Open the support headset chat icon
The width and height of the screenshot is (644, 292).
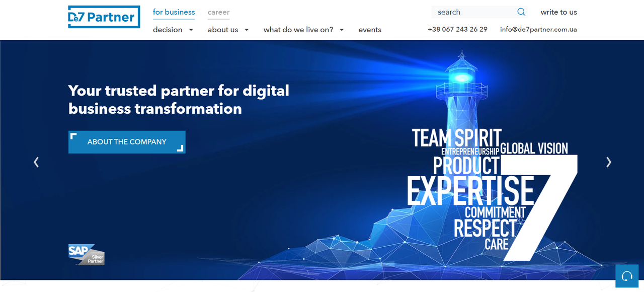tap(627, 276)
